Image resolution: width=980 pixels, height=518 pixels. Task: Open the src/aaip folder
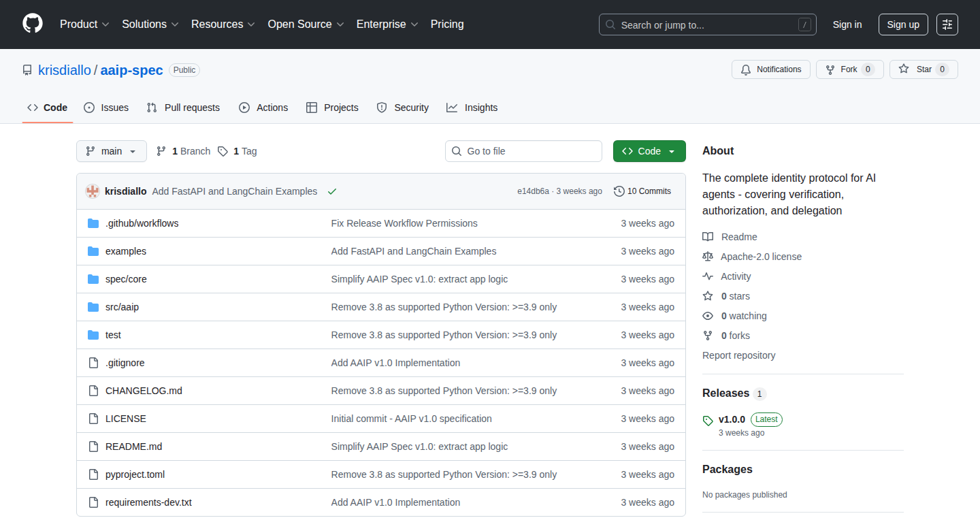click(122, 307)
